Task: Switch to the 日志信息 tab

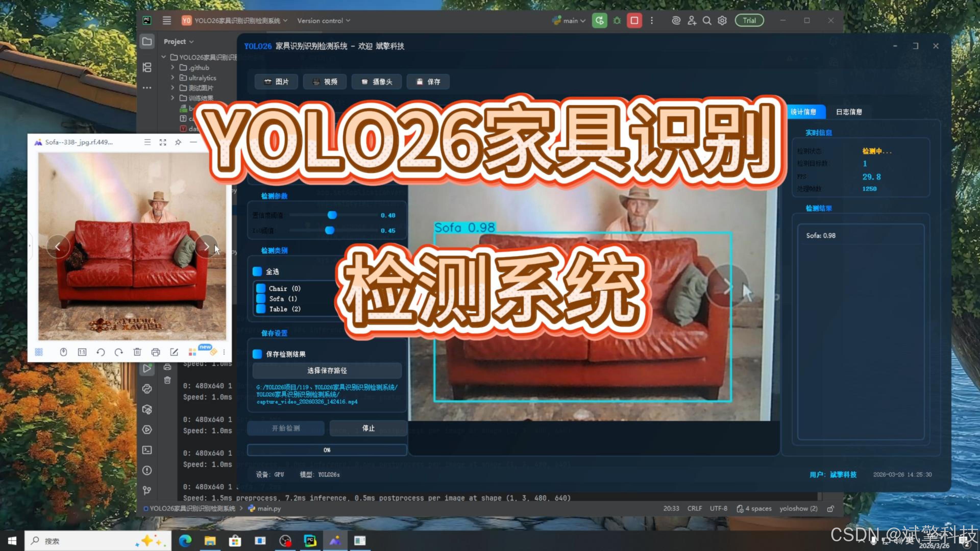Action: tap(849, 112)
